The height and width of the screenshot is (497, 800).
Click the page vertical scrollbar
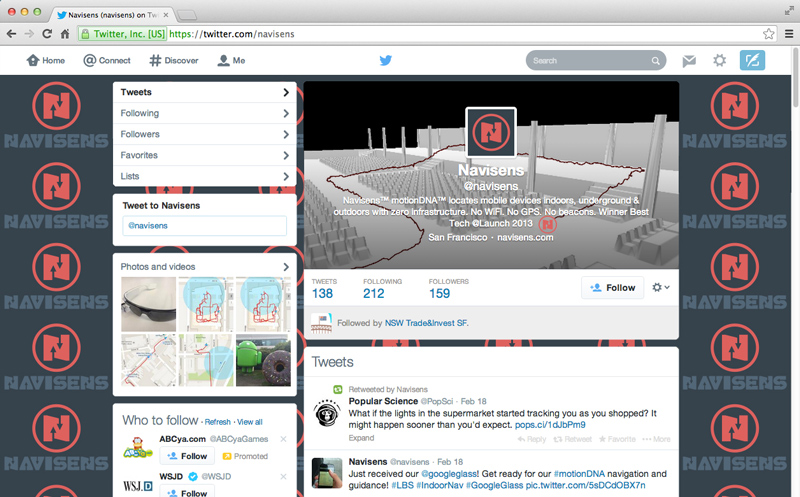[x=795, y=78]
